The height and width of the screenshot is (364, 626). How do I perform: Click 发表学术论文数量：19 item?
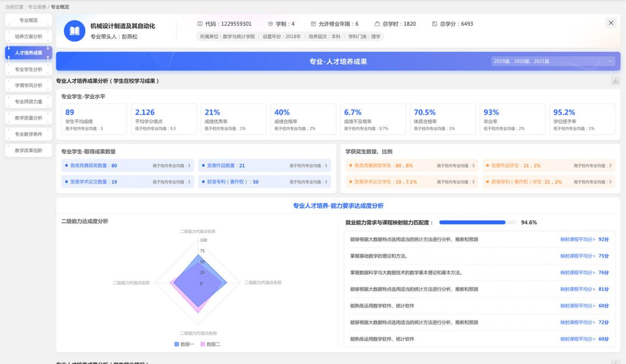127,182
